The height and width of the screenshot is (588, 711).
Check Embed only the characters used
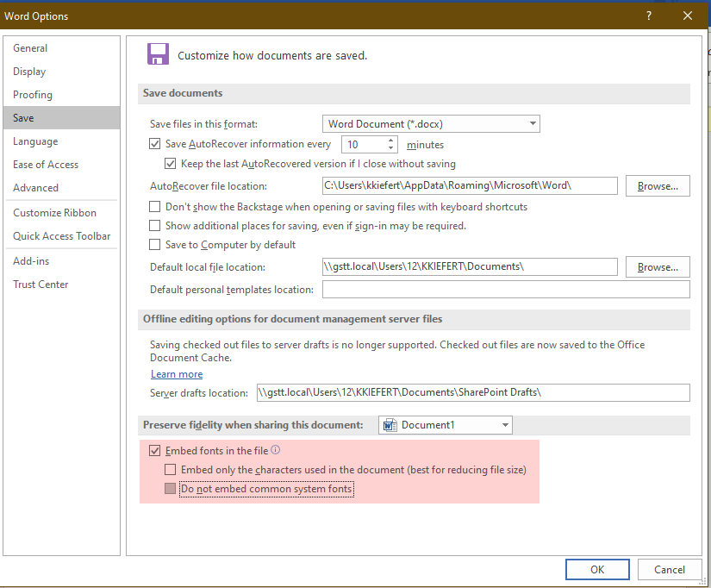[170, 469]
